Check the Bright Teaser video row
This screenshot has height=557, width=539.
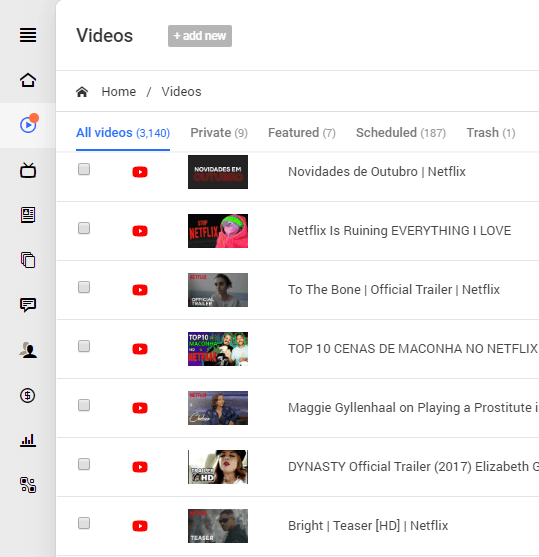pos(84,523)
